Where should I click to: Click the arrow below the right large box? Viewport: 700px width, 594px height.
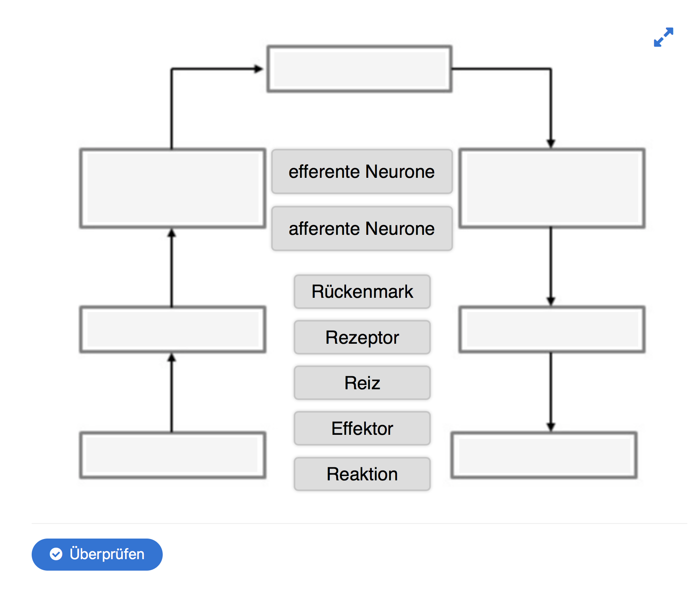pyautogui.click(x=551, y=266)
